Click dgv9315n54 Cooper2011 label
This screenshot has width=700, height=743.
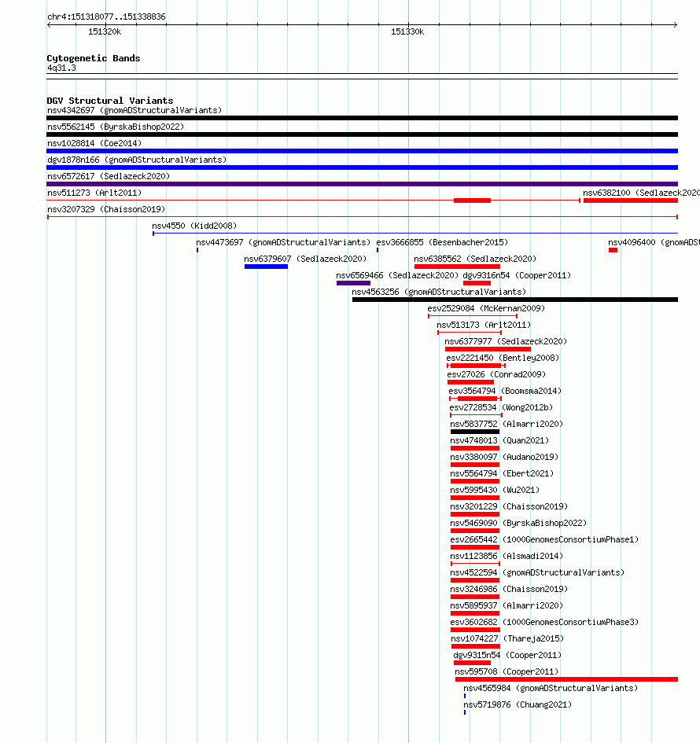[507, 656]
